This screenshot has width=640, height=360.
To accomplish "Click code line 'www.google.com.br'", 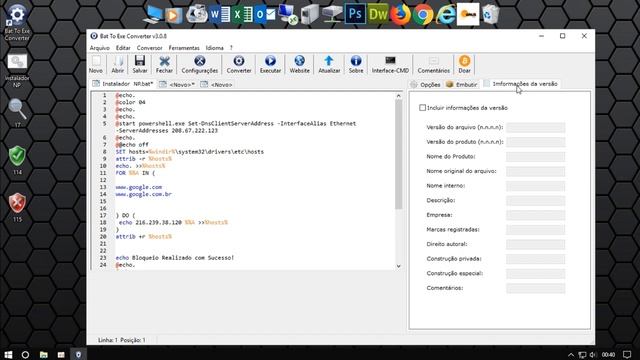I will point(144,194).
